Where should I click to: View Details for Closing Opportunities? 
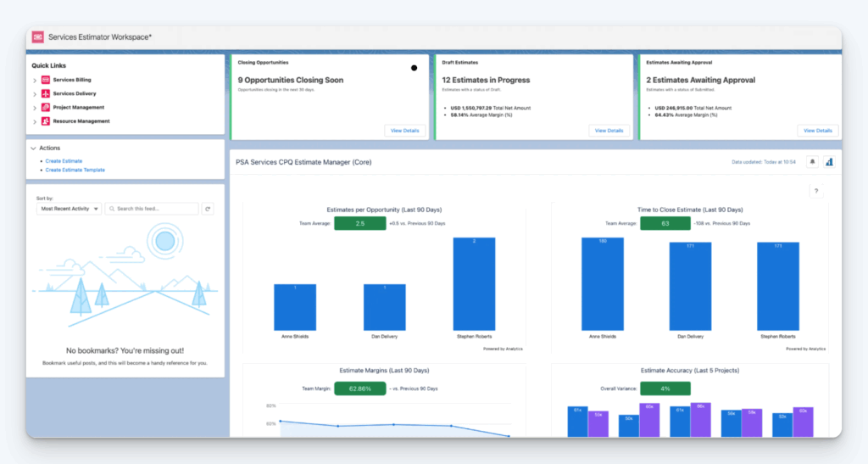tap(404, 131)
